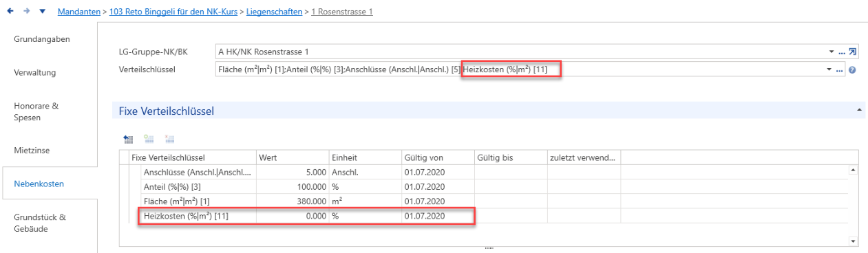The height and width of the screenshot is (253, 868).
Task: Open the navigation history dropdown triangle
Action: (43, 12)
